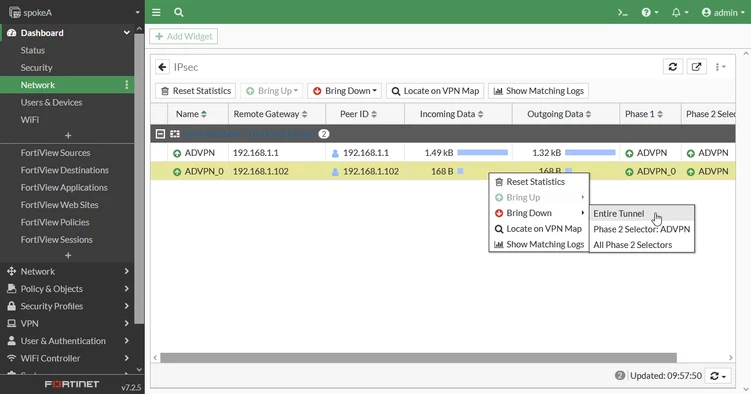Open the Bring Down toolbar dropdown

[344, 91]
